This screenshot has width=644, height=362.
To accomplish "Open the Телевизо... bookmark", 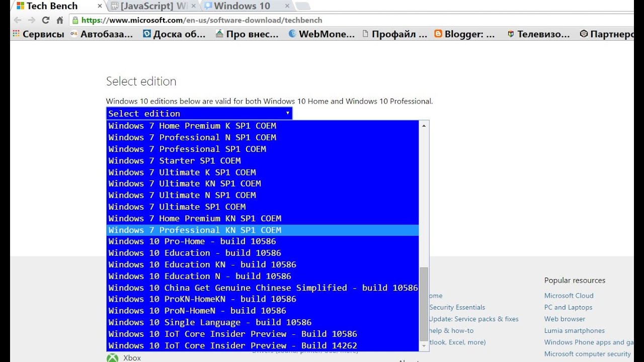I will pos(538,34).
